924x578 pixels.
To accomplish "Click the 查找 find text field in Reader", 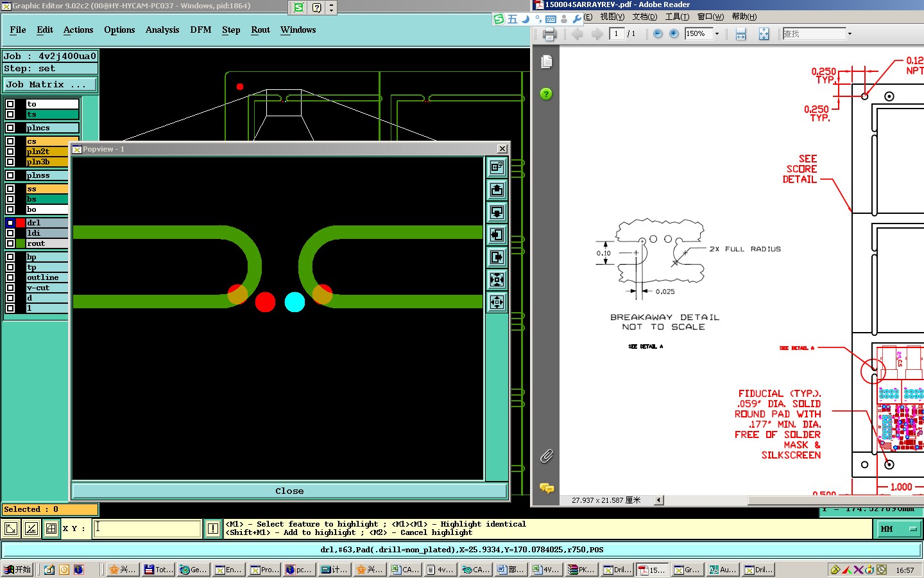I will tap(814, 33).
